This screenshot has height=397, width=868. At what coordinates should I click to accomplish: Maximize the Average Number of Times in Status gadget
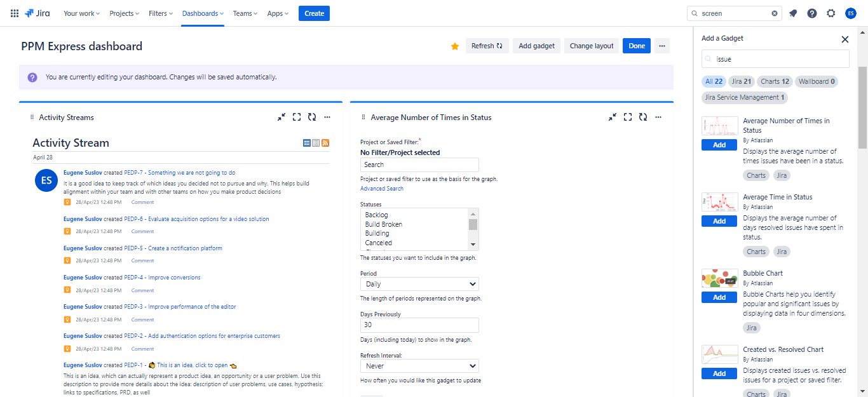coord(628,117)
